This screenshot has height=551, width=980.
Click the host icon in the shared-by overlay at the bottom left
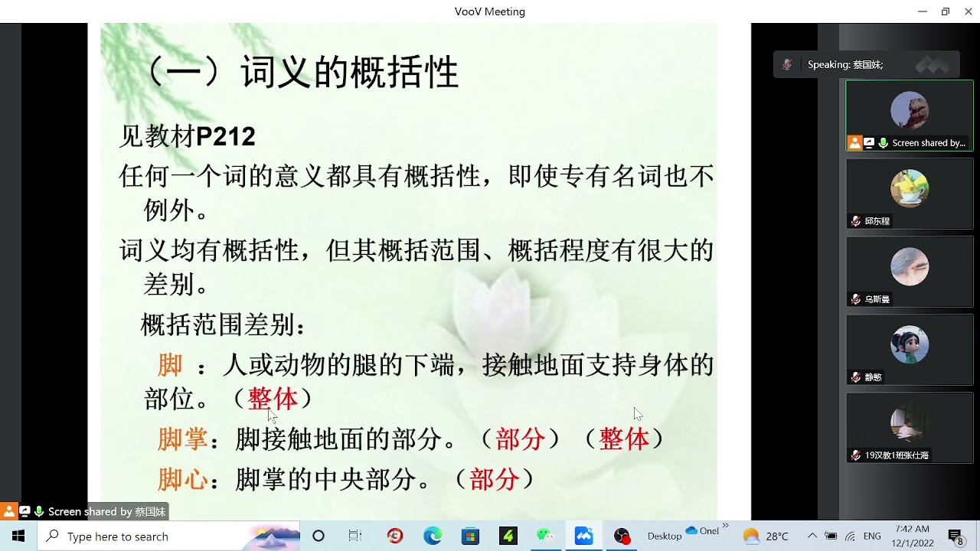coord(9,512)
